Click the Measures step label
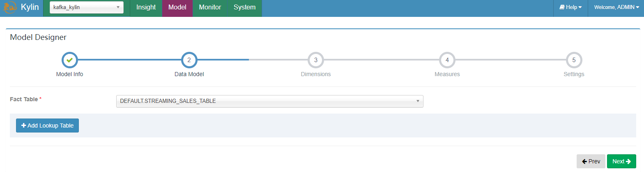Image resolution: width=644 pixels, height=172 pixels. [x=447, y=74]
